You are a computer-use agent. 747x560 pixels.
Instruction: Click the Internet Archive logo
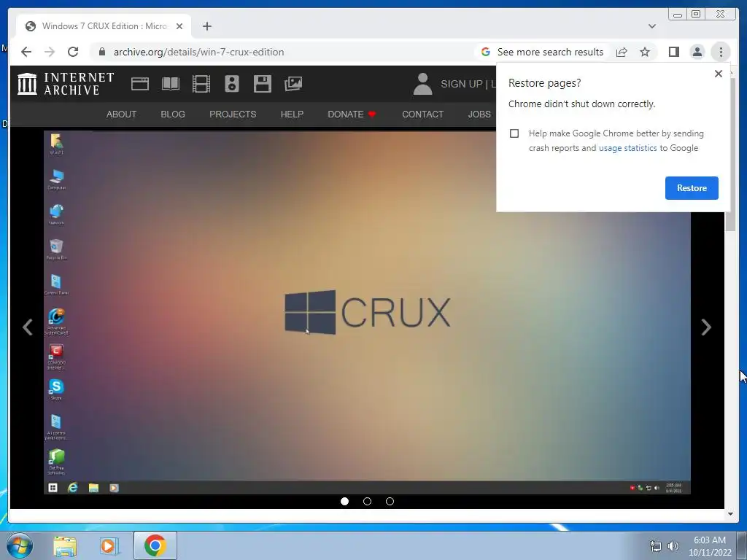(66, 84)
